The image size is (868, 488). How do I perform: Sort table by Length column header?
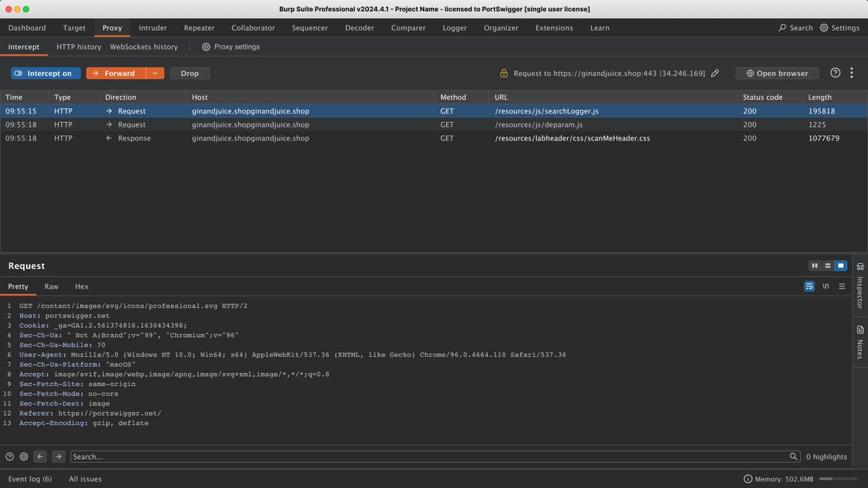click(x=835, y=97)
